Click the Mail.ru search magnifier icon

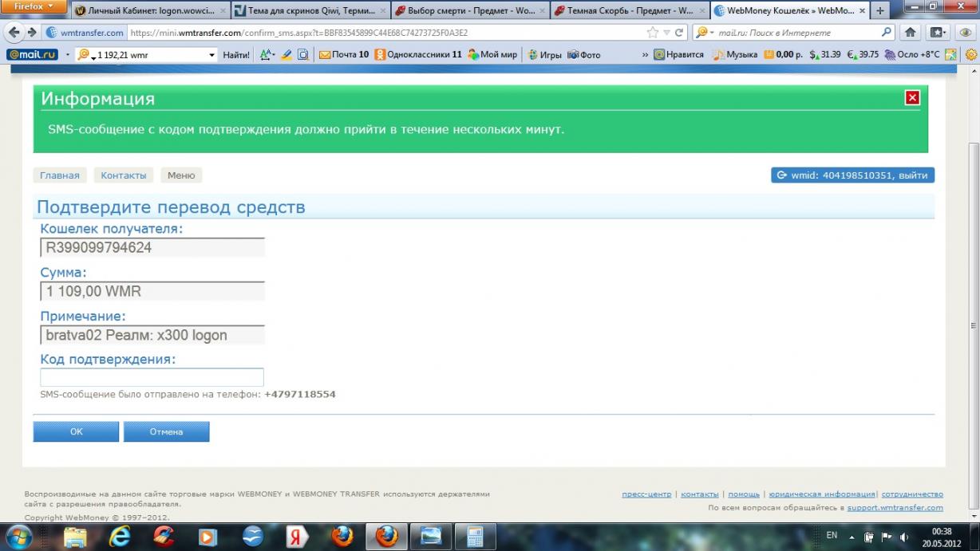pyautogui.click(x=887, y=33)
